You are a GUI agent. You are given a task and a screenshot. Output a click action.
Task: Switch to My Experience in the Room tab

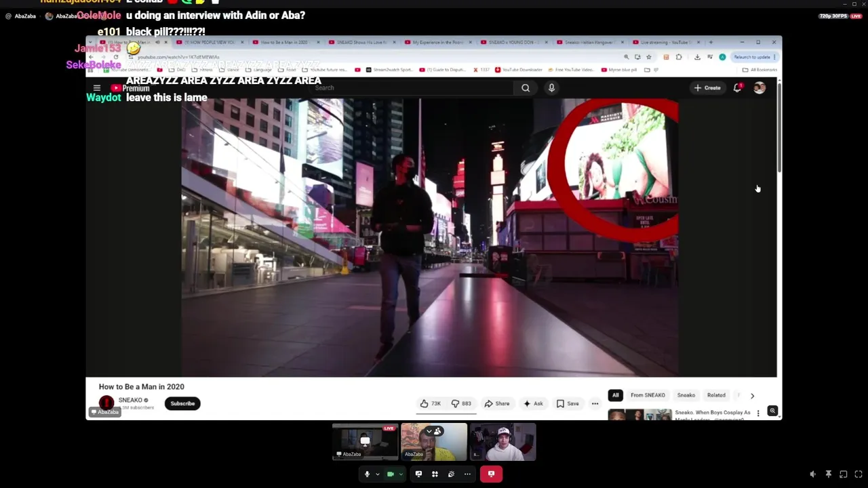[x=438, y=42]
